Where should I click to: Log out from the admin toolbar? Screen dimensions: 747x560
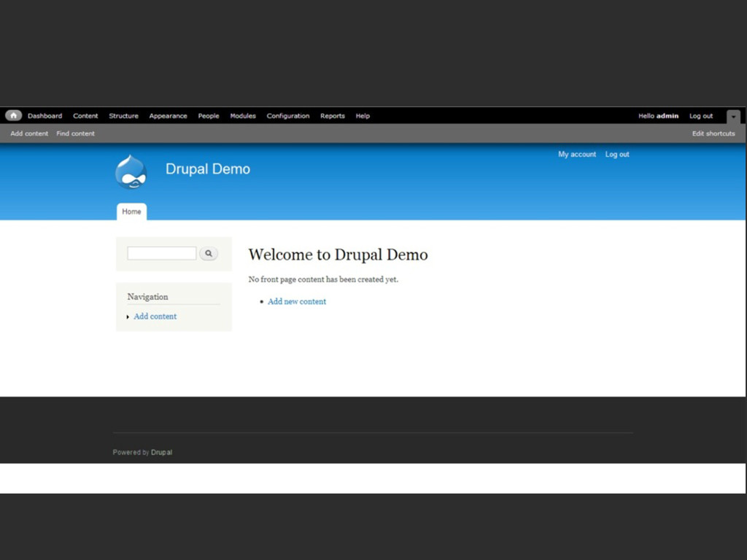point(701,116)
